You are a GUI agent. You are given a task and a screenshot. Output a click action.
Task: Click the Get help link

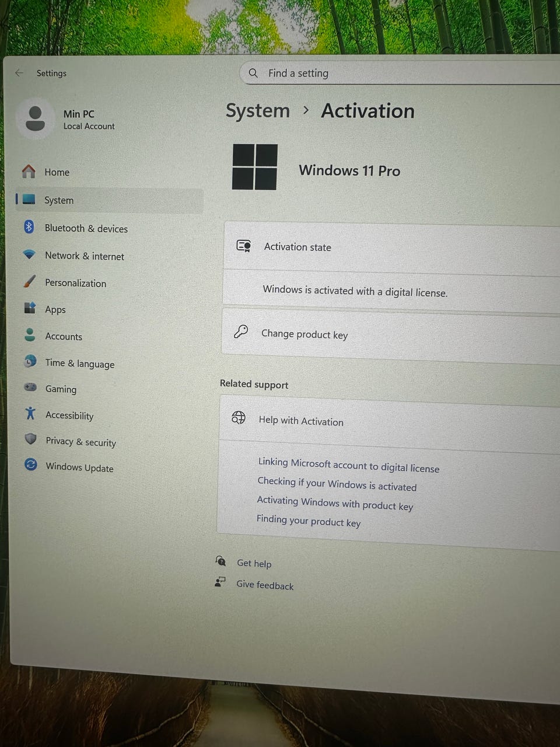(x=254, y=563)
